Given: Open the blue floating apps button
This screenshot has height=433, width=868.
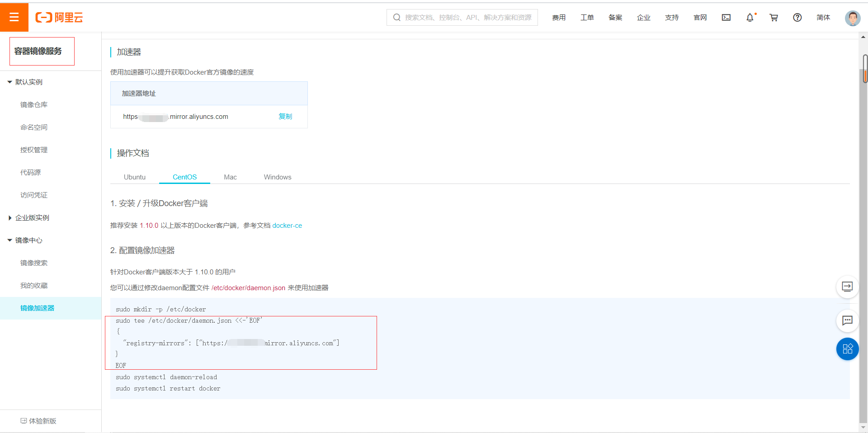Looking at the screenshot, I should coord(847,349).
